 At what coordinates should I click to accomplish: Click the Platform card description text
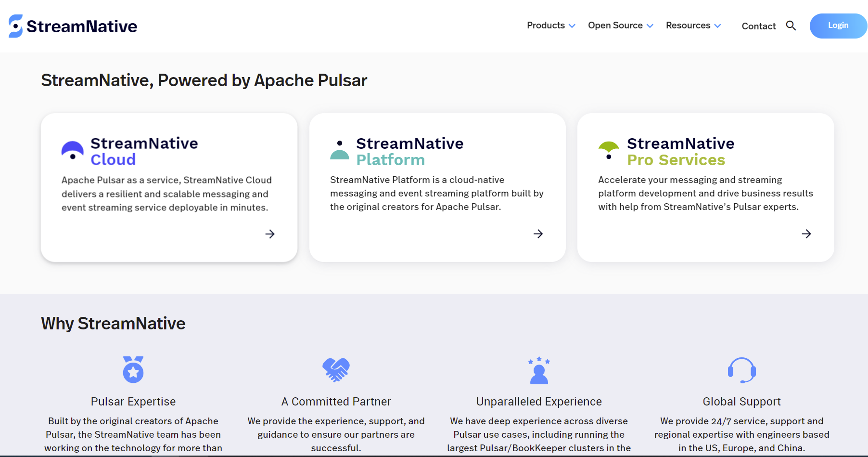click(x=437, y=193)
